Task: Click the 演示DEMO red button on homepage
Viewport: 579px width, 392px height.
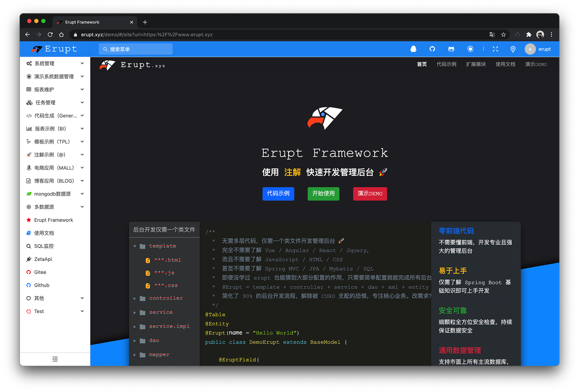Action: tap(369, 193)
